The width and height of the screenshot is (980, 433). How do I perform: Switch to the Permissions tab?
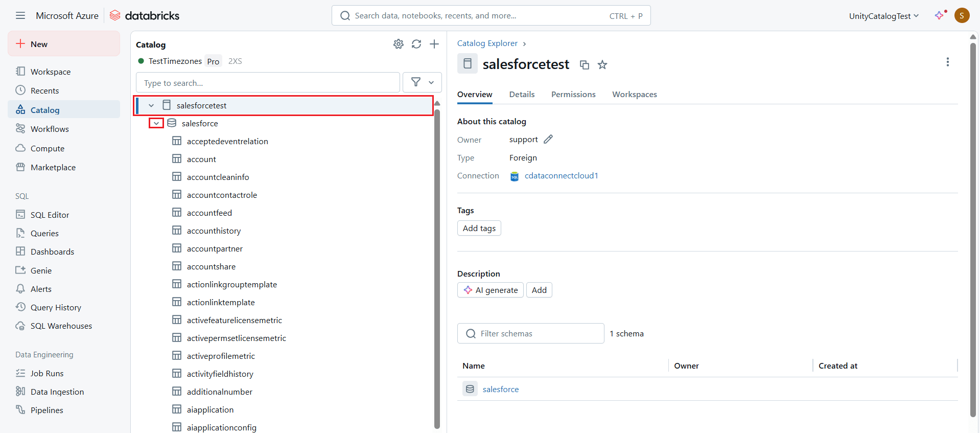coord(573,95)
